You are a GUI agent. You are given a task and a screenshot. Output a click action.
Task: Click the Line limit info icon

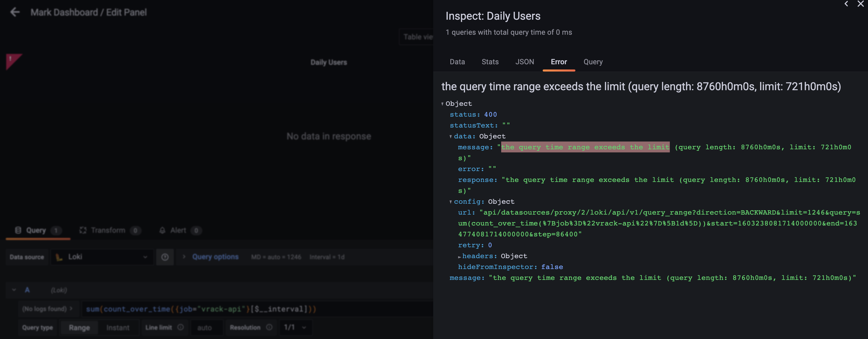[181, 327]
